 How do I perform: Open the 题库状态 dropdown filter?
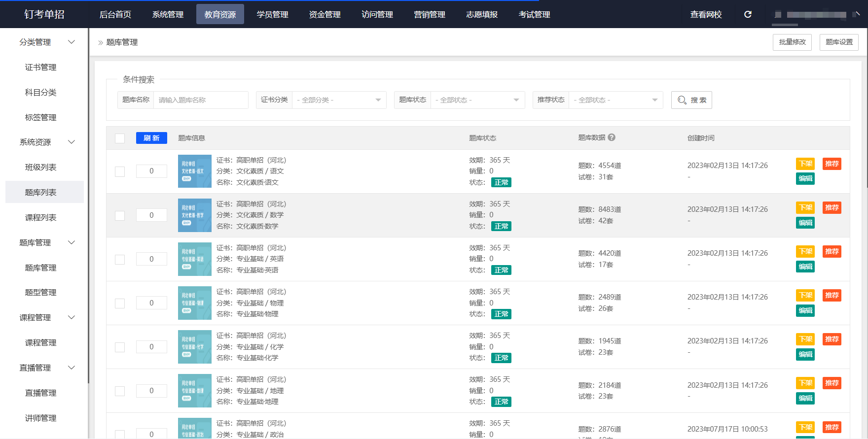[477, 100]
